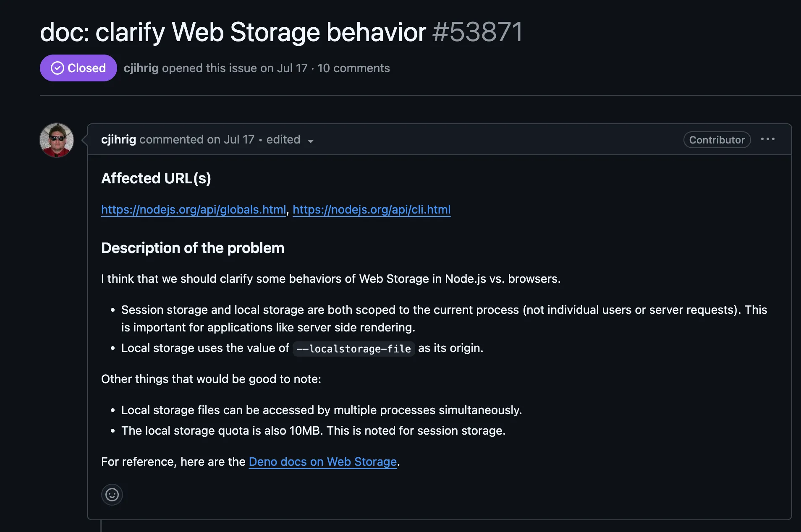Show edit history via the 'edited' label

coord(283,140)
